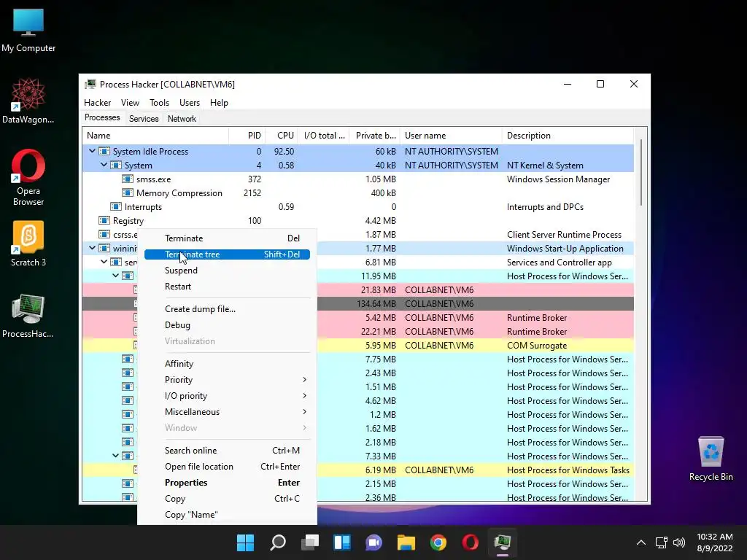This screenshot has height=560, width=747.
Task: Collapse the 11.95 MB host process node
Action: pyautogui.click(x=115, y=276)
